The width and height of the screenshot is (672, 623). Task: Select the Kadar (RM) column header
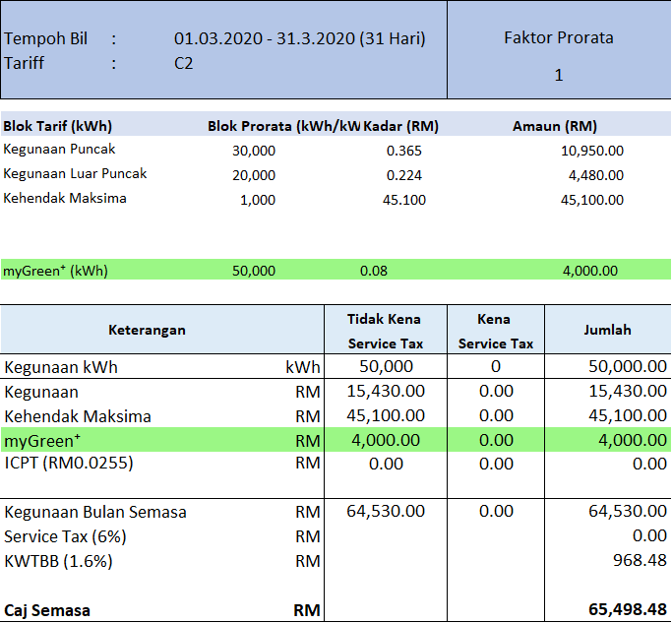pos(401,126)
